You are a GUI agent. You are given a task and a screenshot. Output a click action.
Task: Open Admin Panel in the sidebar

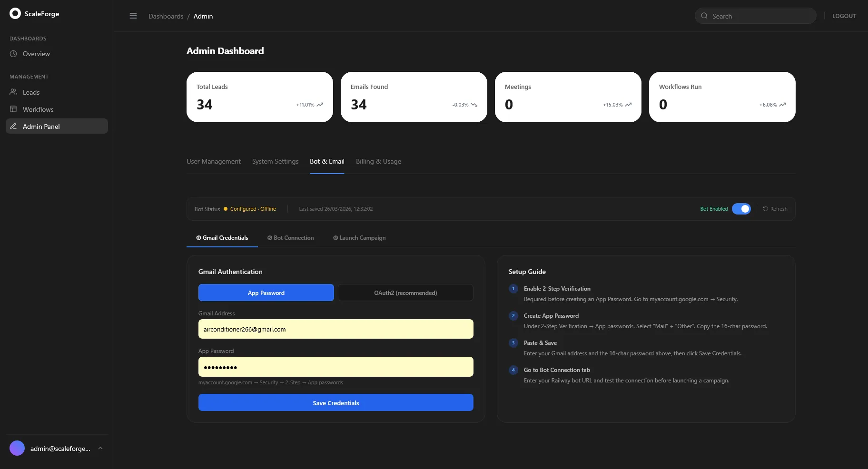pyautogui.click(x=57, y=126)
